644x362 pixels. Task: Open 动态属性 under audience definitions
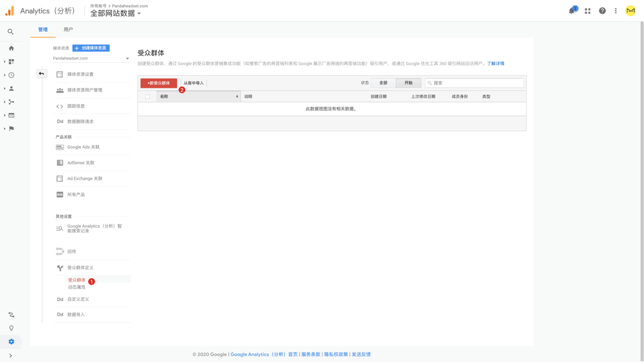77,287
